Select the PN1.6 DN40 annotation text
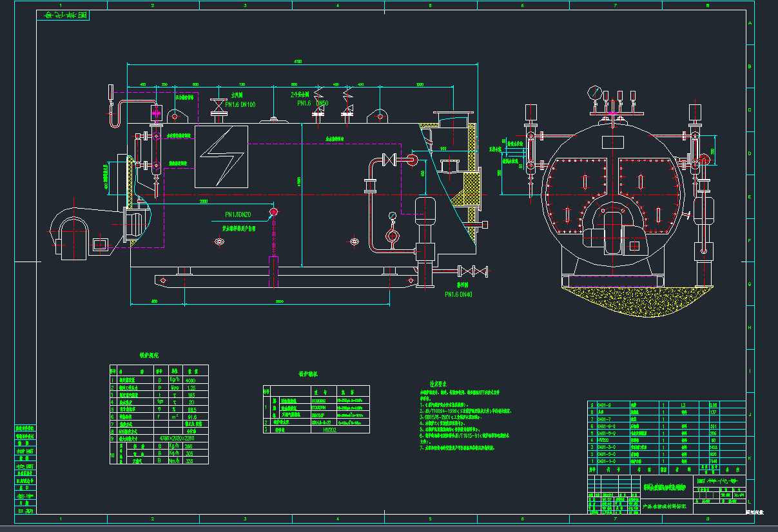This screenshot has width=778, height=532. (x=458, y=294)
